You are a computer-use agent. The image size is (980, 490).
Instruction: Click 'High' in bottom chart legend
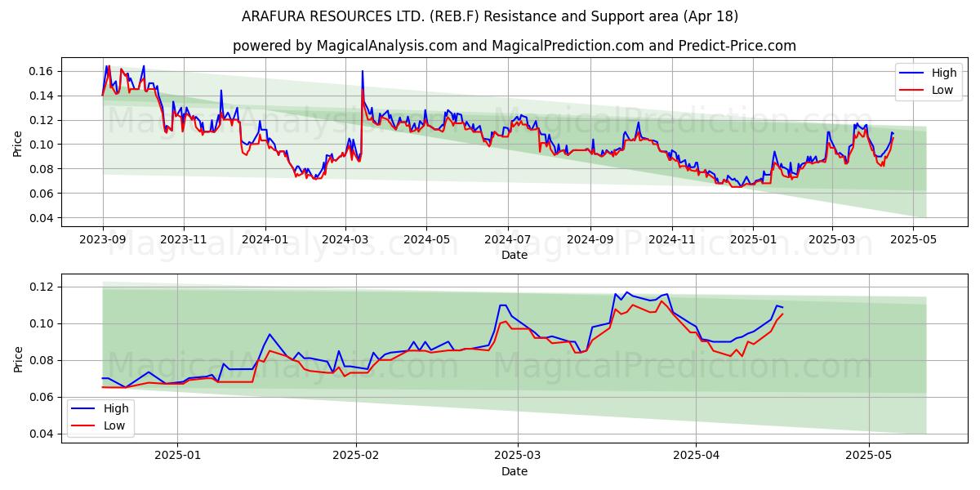[x=115, y=408]
